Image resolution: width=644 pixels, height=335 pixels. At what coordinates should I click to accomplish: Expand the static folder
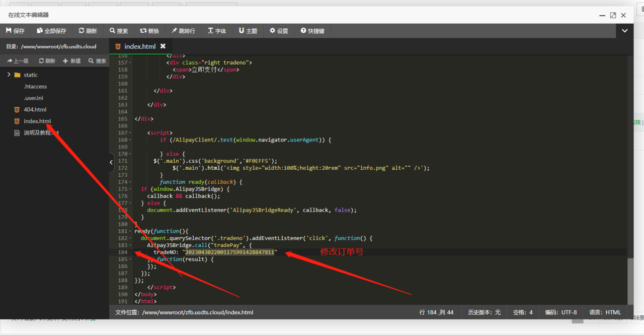9,75
